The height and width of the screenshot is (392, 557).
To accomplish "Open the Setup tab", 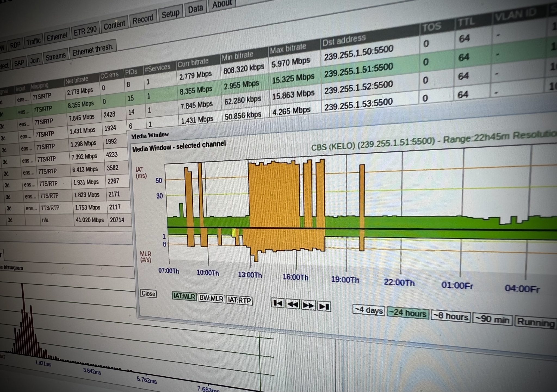I will [171, 13].
